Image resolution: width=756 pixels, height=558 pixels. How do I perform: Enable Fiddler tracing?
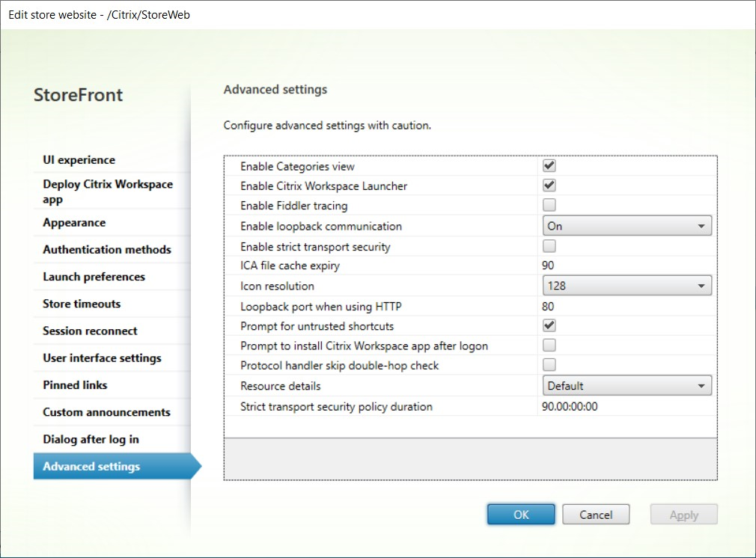549,205
